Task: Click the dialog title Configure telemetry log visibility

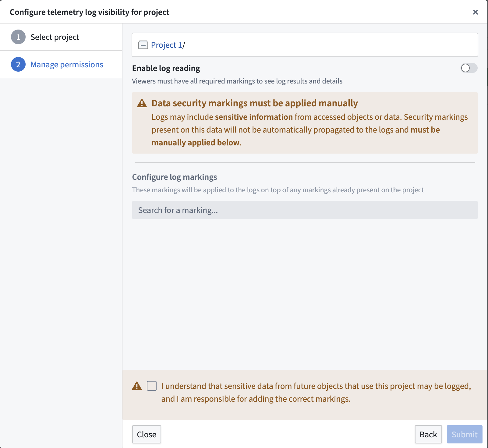Action: [90, 12]
